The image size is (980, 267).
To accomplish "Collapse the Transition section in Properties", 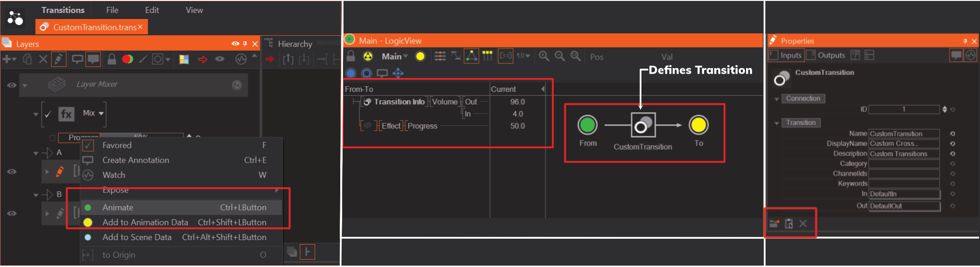I will click(x=777, y=123).
